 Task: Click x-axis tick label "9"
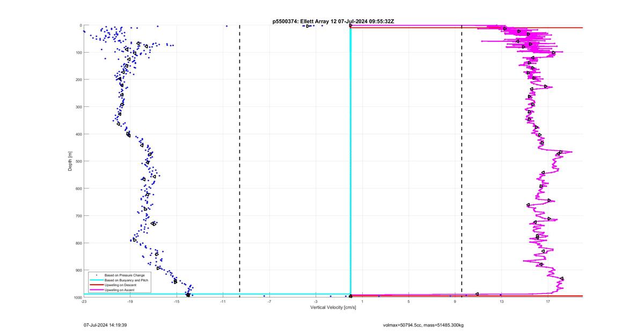coord(455,302)
